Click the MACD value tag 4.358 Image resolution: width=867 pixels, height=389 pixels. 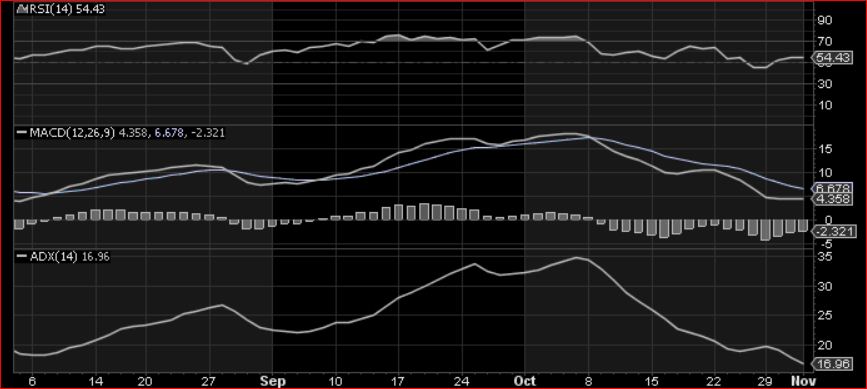(833, 199)
